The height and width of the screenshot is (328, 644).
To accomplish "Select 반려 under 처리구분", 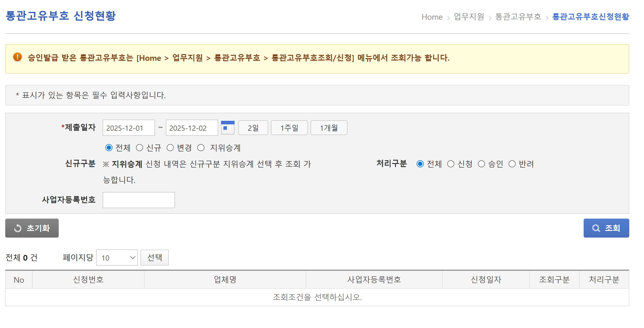I will pos(512,164).
